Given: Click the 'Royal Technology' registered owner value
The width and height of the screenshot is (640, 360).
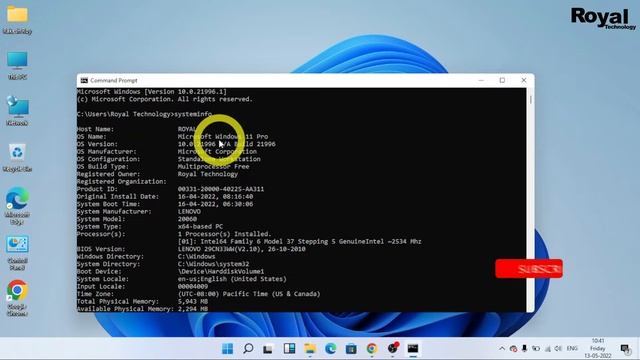Looking at the screenshot, I should [x=208, y=174].
